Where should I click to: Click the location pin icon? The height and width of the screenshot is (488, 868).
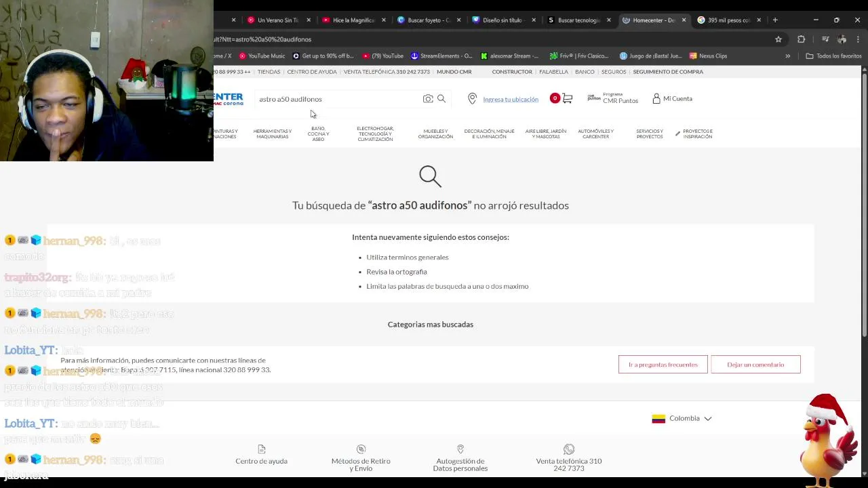click(473, 99)
